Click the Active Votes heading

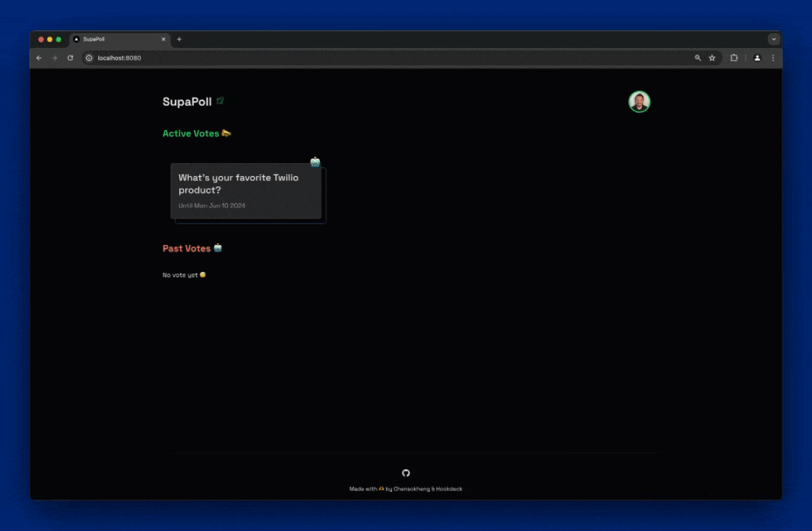coord(190,133)
